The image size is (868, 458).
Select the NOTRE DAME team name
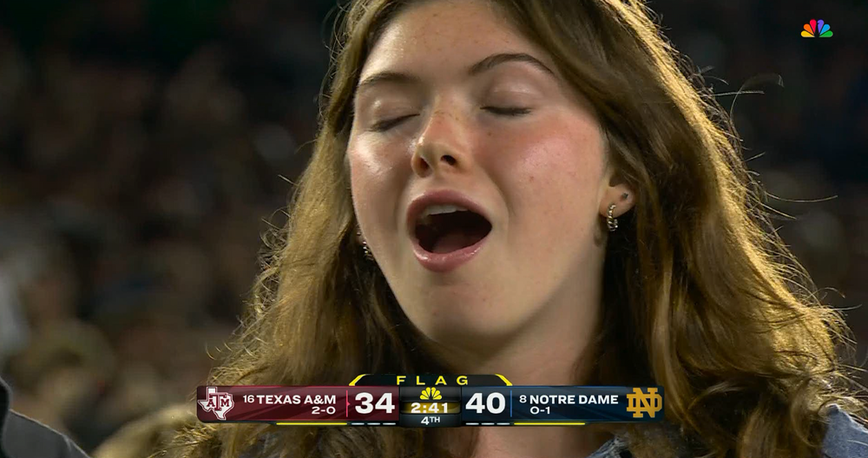click(574, 399)
